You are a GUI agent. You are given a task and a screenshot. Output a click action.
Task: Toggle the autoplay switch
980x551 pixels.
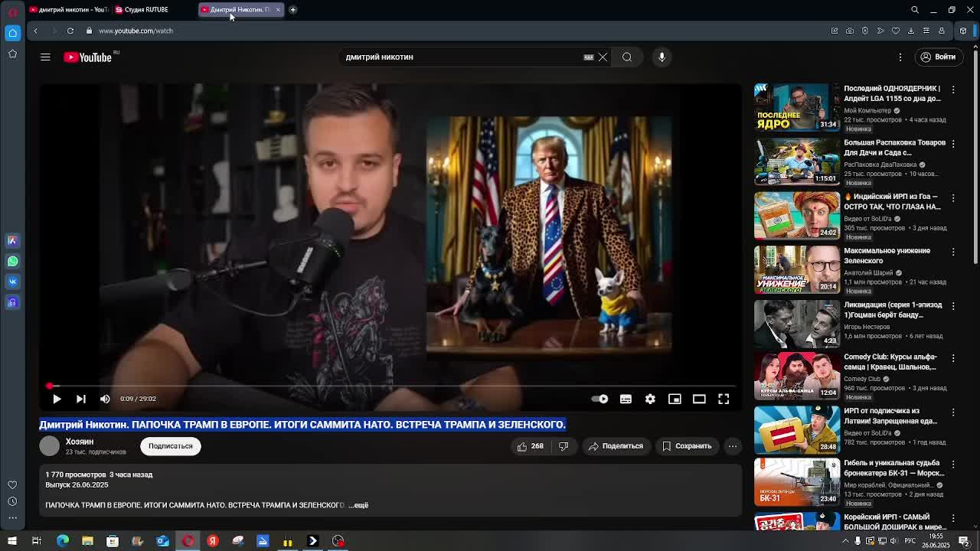tap(599, 399)
